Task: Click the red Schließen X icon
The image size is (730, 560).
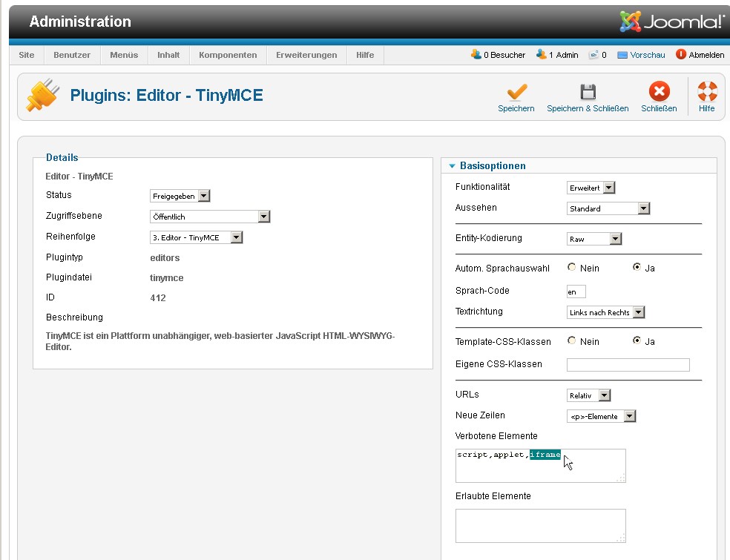Action: coord(659,92)
